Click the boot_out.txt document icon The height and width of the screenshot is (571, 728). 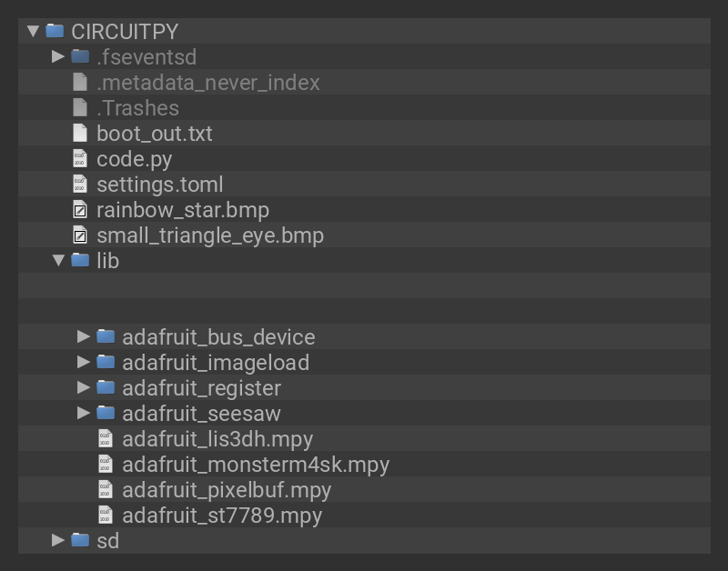[80, 134]
